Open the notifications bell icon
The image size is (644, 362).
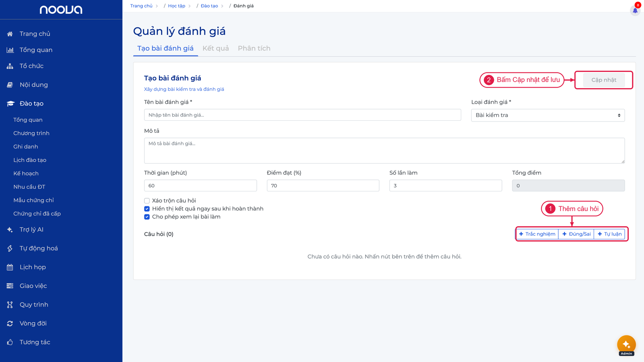tap(635, 10)
